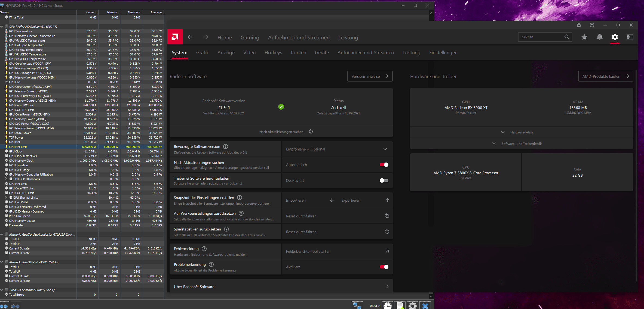Click the Versionshinweise button

click(x=370, y=76)
